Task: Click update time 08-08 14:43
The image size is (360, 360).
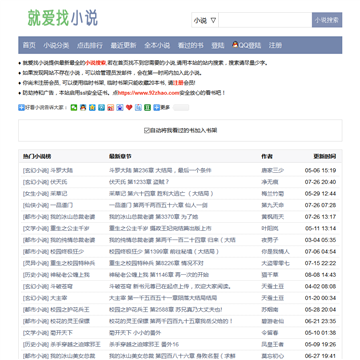Action: tap(320, 275)
